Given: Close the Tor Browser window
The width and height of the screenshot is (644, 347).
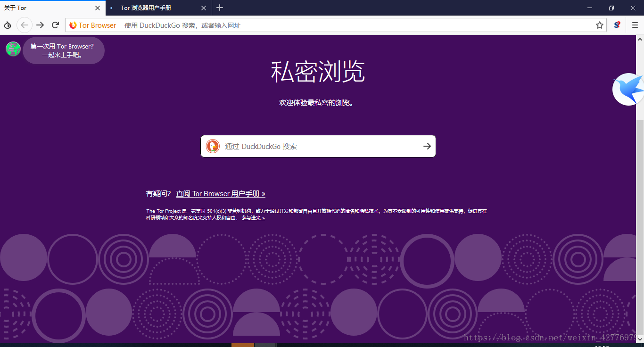Looking at the screenshot, I should click(633, 8).
